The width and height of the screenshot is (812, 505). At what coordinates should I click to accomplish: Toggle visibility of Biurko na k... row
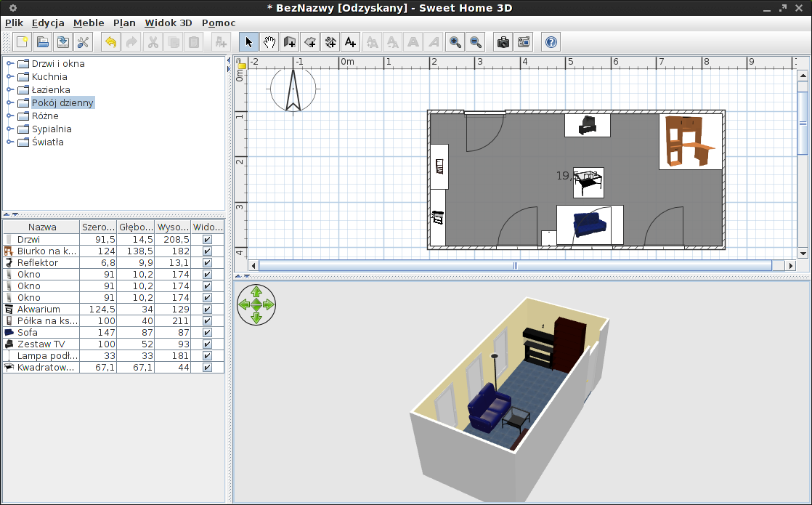207,251
